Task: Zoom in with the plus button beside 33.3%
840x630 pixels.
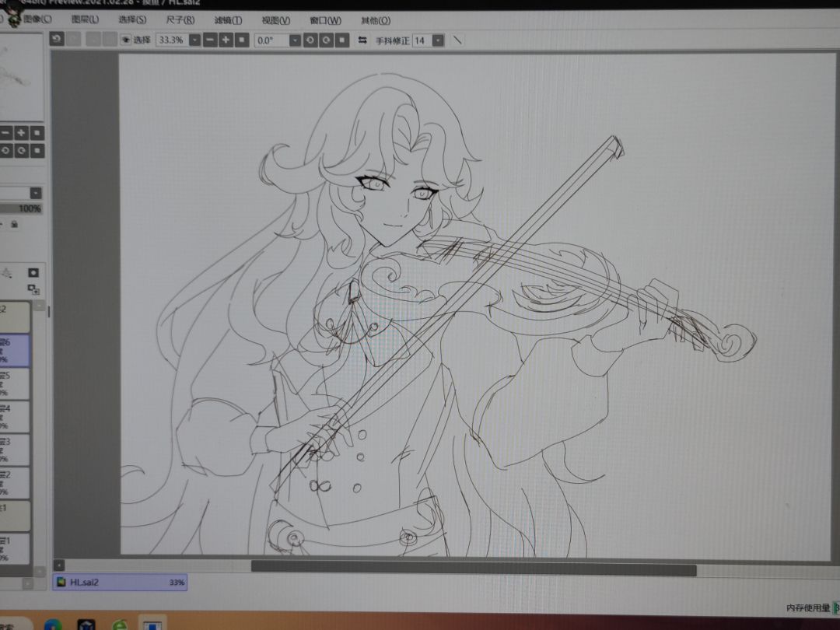Action: [x=226, y=40]
